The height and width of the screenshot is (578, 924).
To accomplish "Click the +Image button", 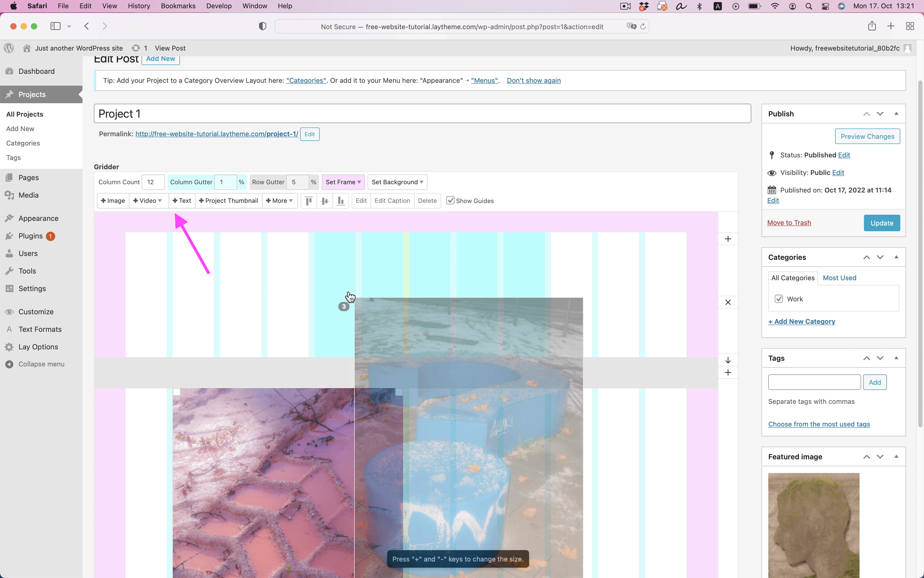I will point(113,201).
